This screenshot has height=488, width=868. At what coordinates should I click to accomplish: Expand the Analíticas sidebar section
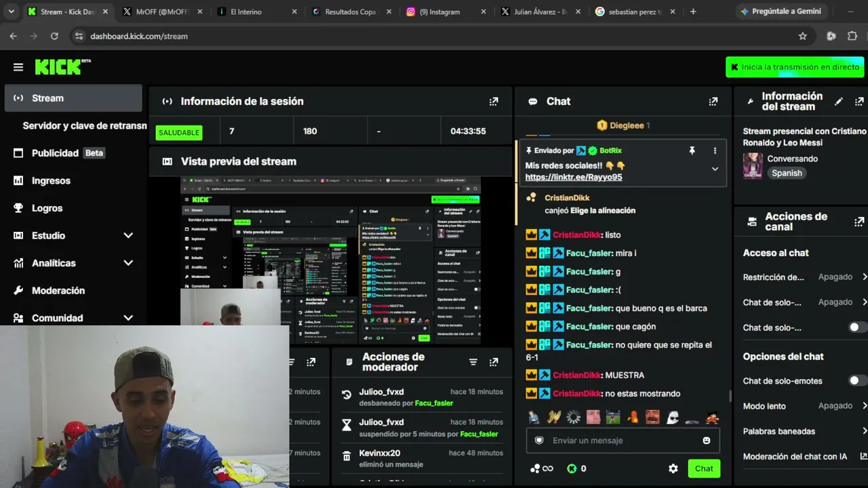pyautogui.click(x=128, y=263)
